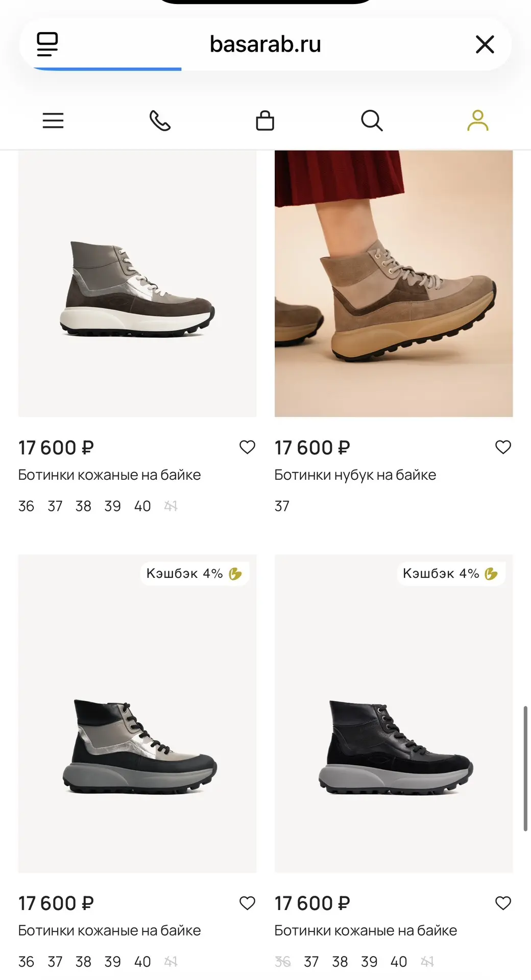Add the black-gray boot to favorites
Screen dimensions: 531x980
[247, 903]
